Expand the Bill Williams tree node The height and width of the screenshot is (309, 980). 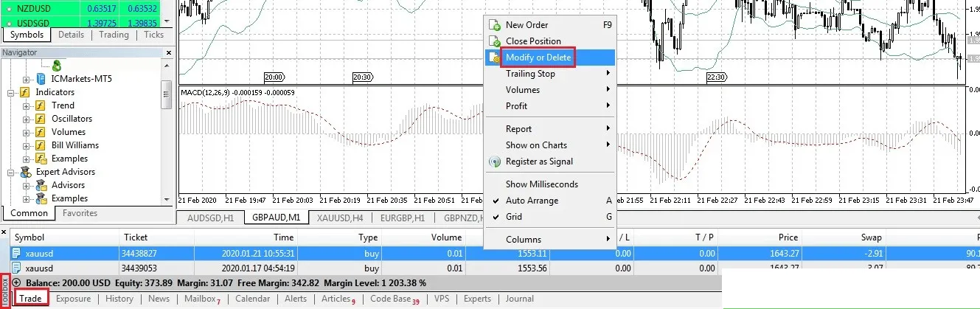coord(27,145)
